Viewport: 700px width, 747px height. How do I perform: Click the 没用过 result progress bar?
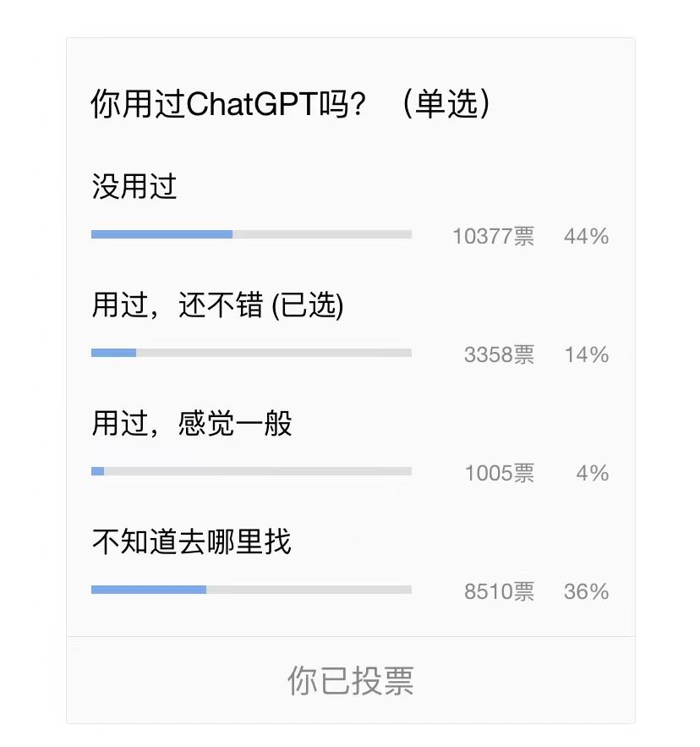tap(251, 234)
